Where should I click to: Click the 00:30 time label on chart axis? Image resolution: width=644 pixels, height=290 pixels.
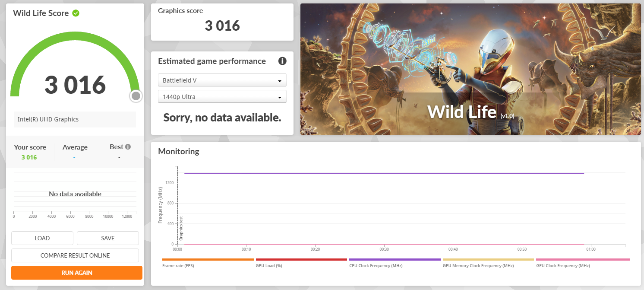[x=384, y=249]
